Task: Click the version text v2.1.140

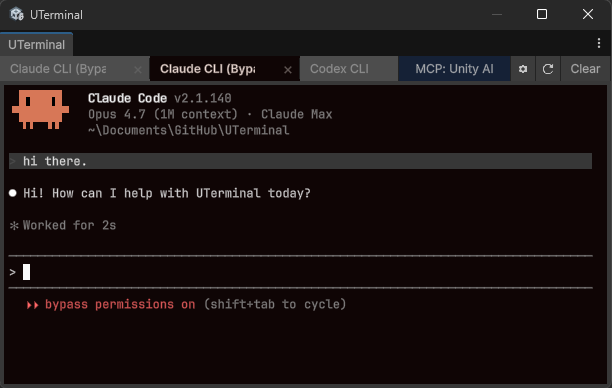Action: tap(203, 98)
